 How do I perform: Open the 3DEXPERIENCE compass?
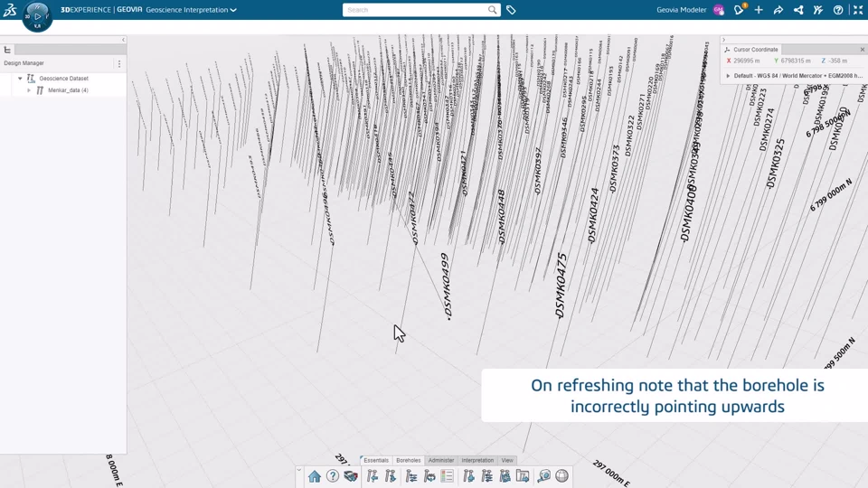pyautogui.click(x=37, y=16)
